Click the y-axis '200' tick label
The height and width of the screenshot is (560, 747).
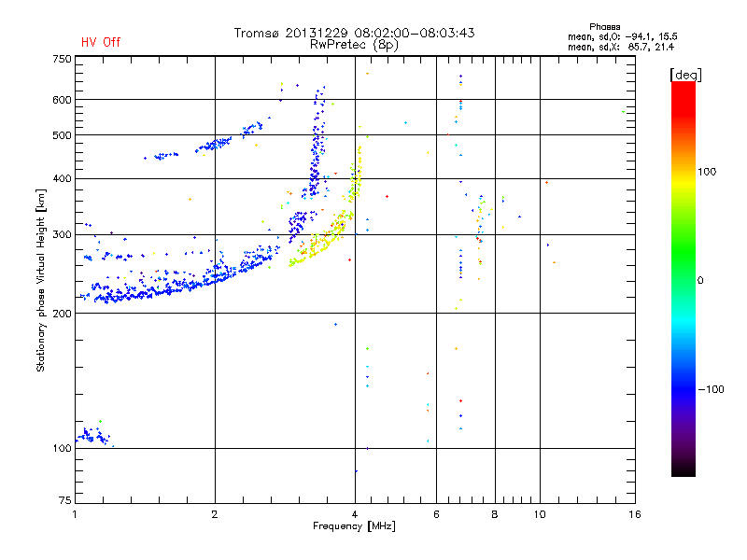(62, 314)
